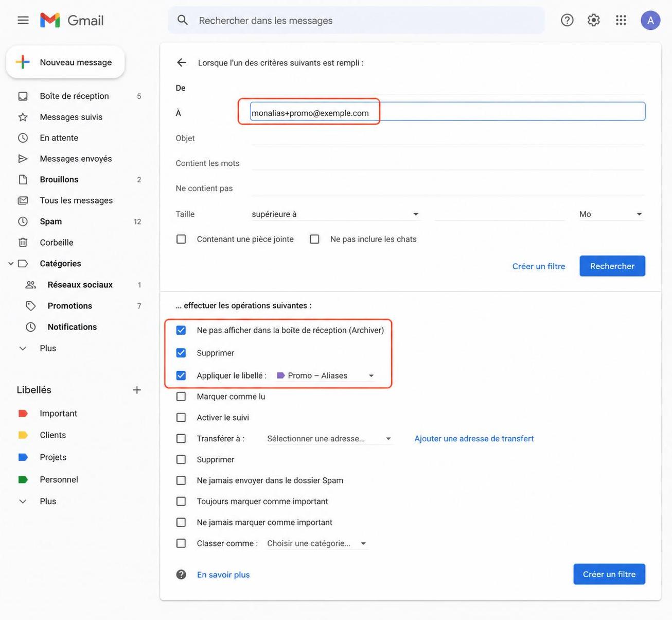
Task: Open En savoir plus link
Action: [223, 575]
